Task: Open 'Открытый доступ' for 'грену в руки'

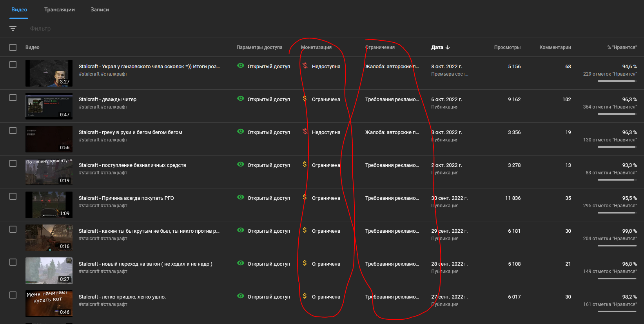Action: click(x=269, y=132)
